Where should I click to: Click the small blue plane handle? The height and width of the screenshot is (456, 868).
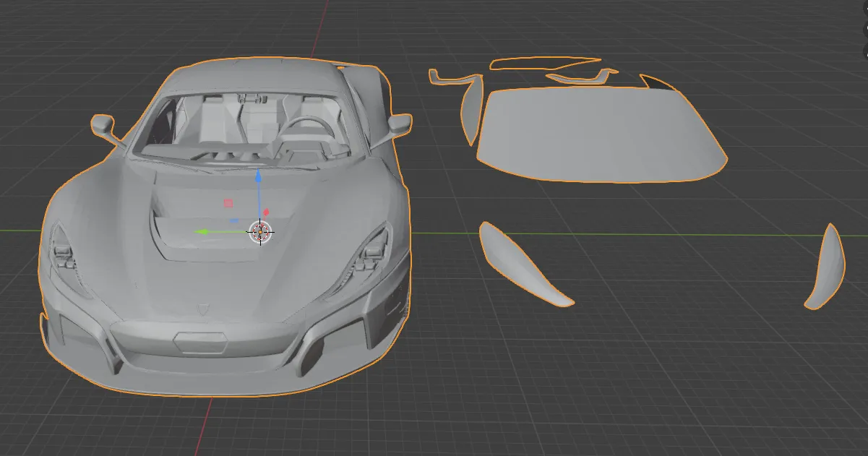coord(234,220)
